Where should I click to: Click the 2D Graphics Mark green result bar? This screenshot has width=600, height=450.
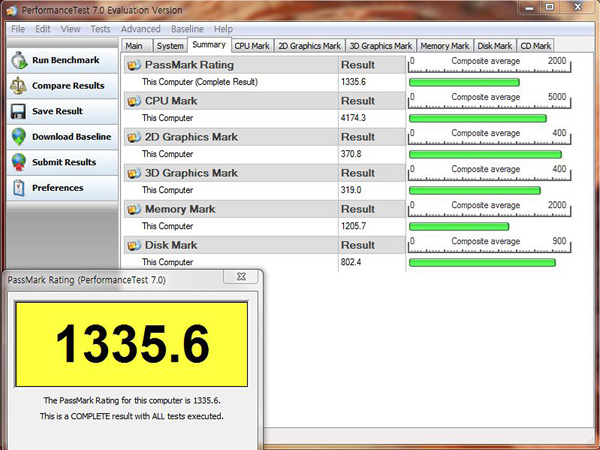tap(485, 155)
